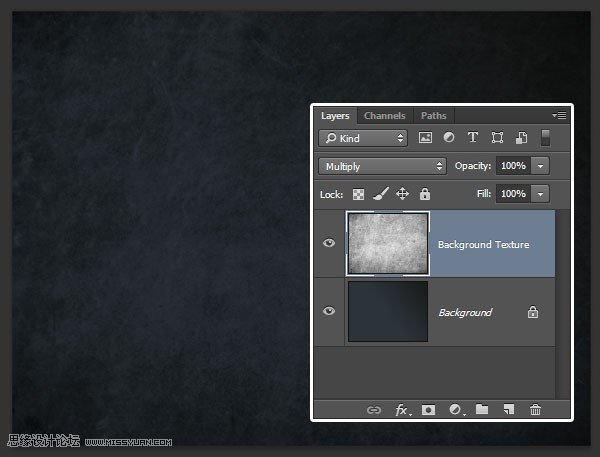
Task: Lock transparent pixels
Action: 356,194
